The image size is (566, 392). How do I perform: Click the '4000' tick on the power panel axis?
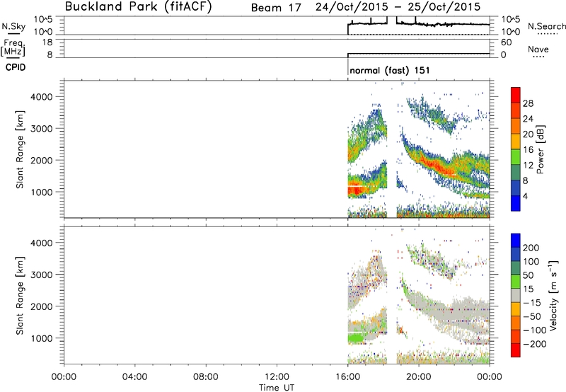pyautogui.click(x=42, y=97)
